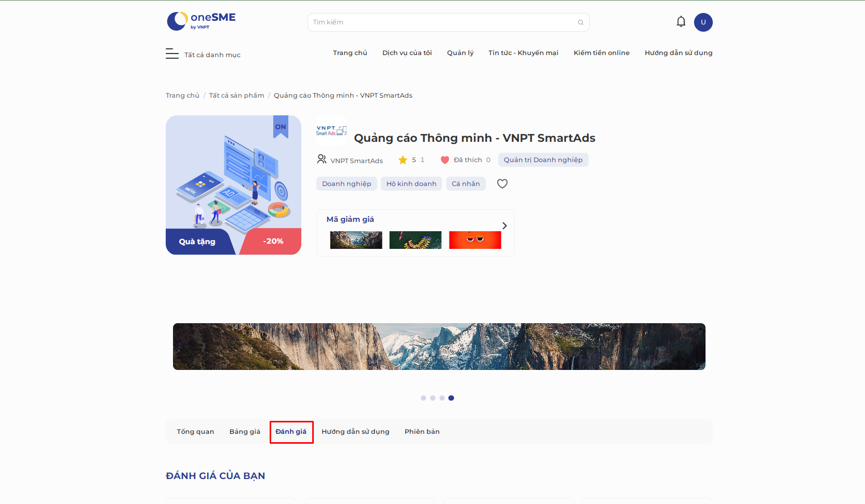Click the Mã giảm giá heading
865x504 pixels.
(x=350, y=219)
